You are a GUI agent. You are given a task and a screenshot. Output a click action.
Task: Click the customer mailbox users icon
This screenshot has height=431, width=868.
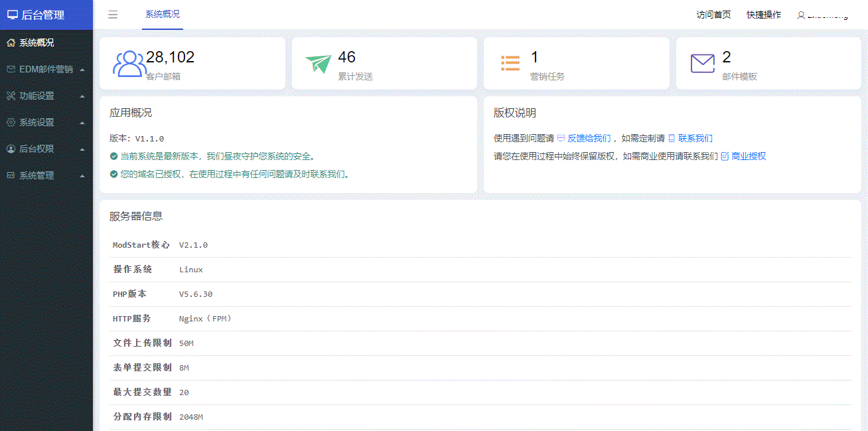[x=129, y=64]
